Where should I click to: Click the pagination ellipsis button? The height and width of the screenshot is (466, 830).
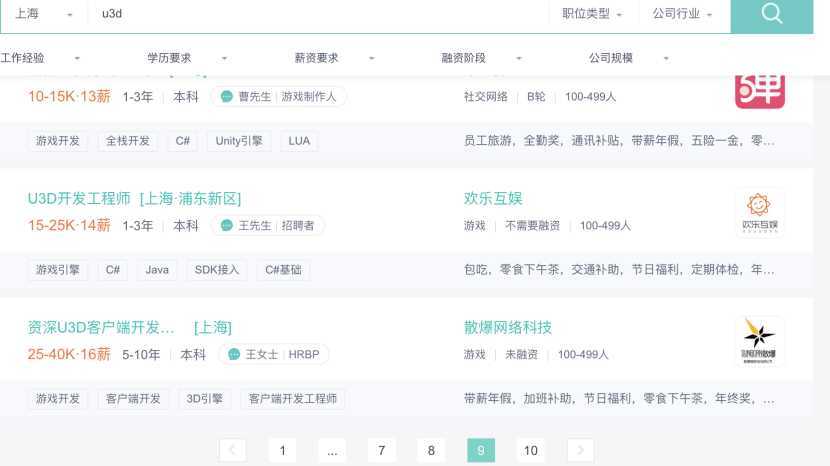click(332, 450)
